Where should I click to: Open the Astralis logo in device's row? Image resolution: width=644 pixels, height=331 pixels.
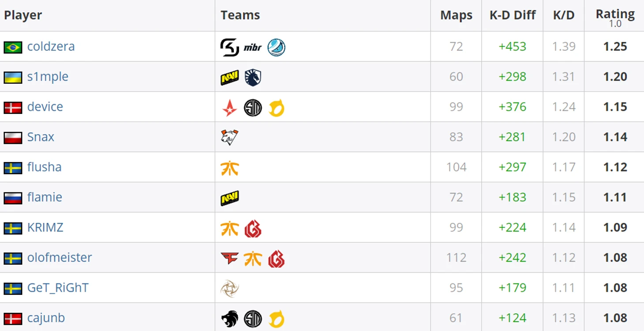coord(229,108)
